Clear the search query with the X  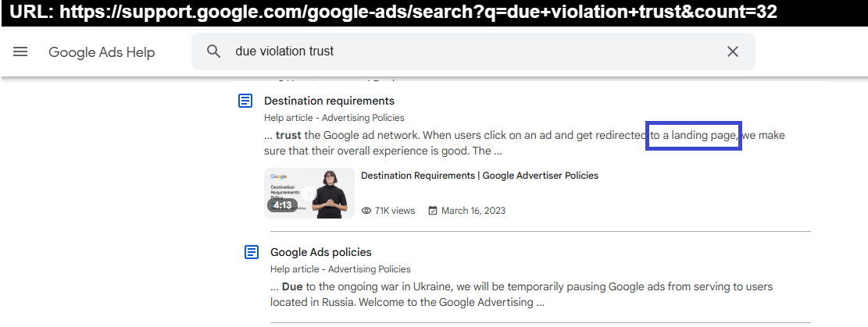pos(732,52)
